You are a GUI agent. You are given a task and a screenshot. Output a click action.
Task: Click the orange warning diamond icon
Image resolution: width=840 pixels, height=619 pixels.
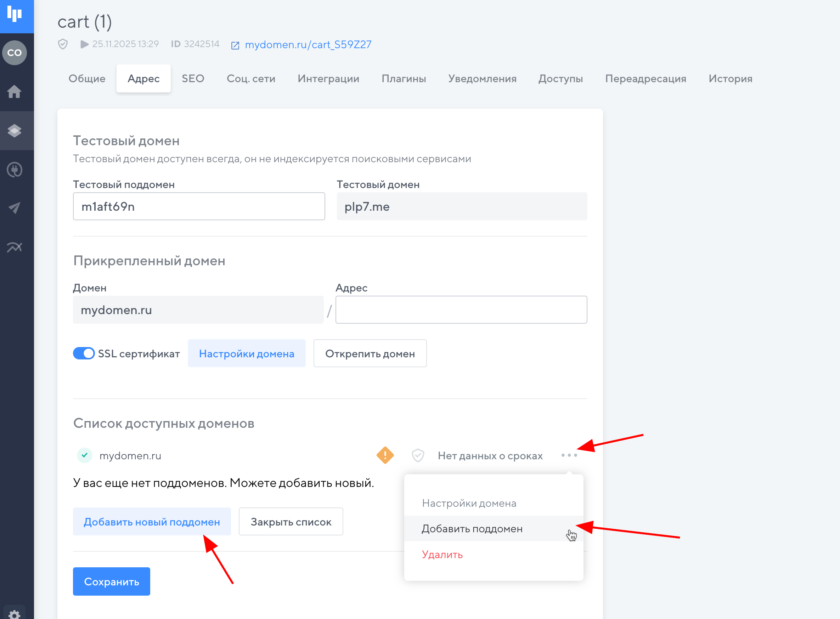[385, 455]
